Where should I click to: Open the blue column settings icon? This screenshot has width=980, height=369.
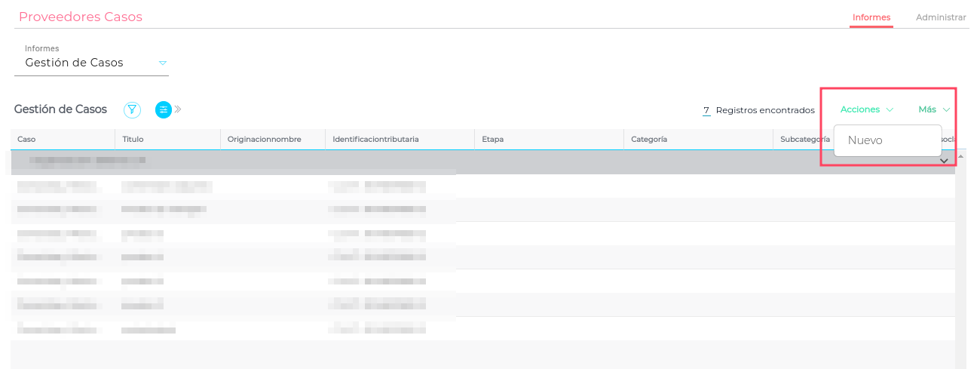tap(164, 110)
